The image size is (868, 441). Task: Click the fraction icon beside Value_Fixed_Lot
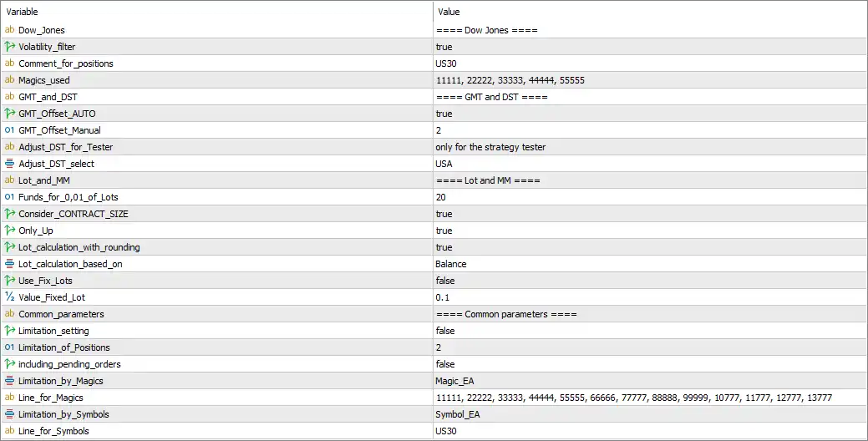click(x=9, y=297)
